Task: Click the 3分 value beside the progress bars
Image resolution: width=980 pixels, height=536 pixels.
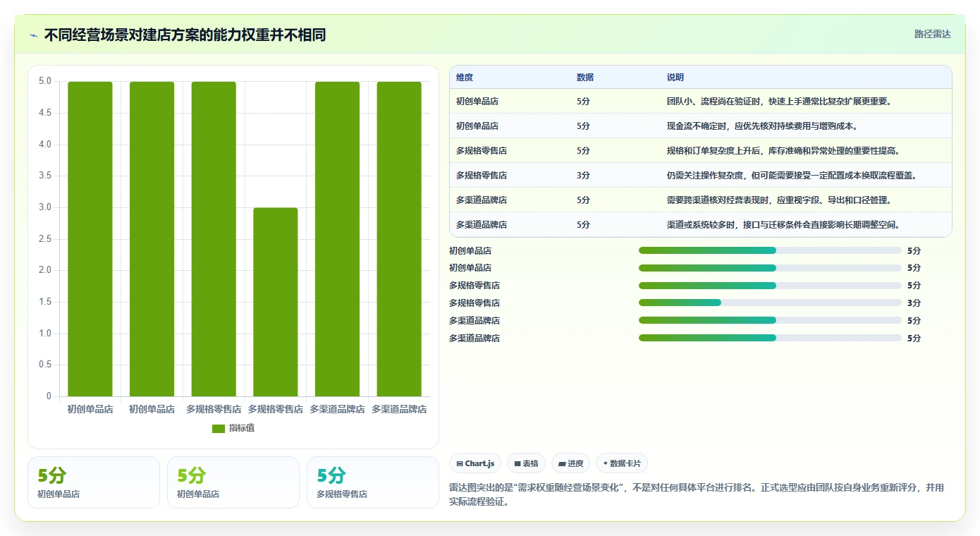Action: pos(914,303)
